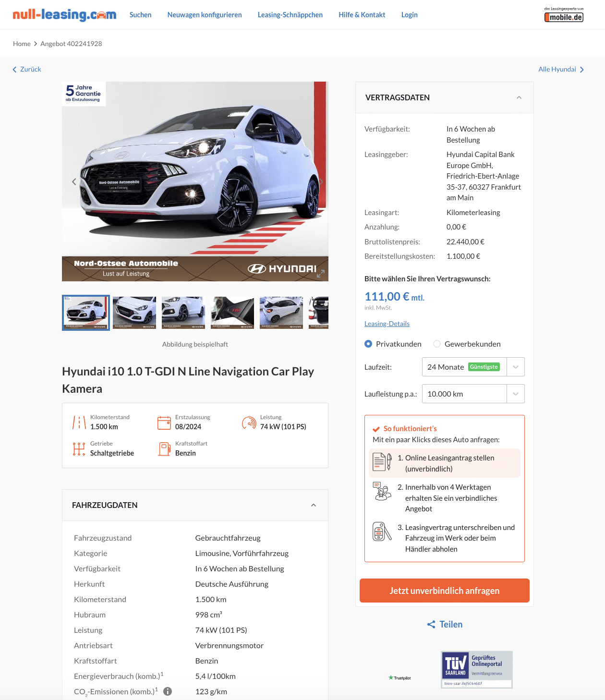Click the orange checkmark by So funktioniert's
605x700 pixels.
[376, 429]
